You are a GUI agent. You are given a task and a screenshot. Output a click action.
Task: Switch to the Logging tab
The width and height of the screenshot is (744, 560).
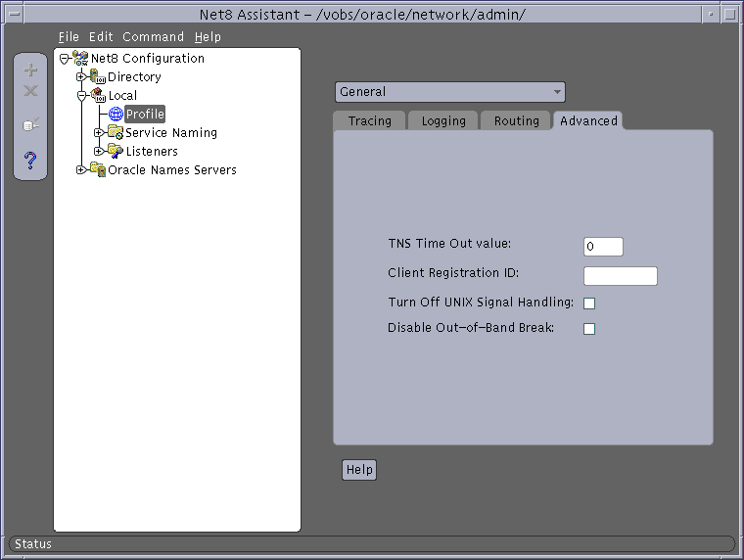pos(443,121)
